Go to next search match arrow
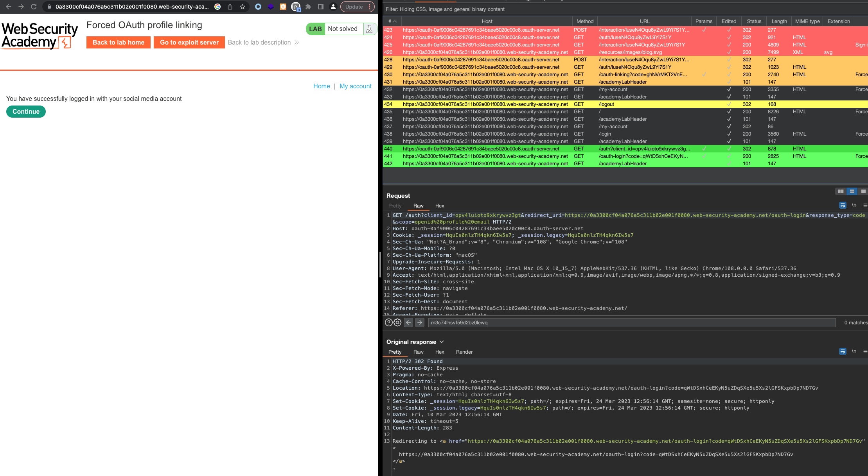868x476 pixels. pos(420,322)
